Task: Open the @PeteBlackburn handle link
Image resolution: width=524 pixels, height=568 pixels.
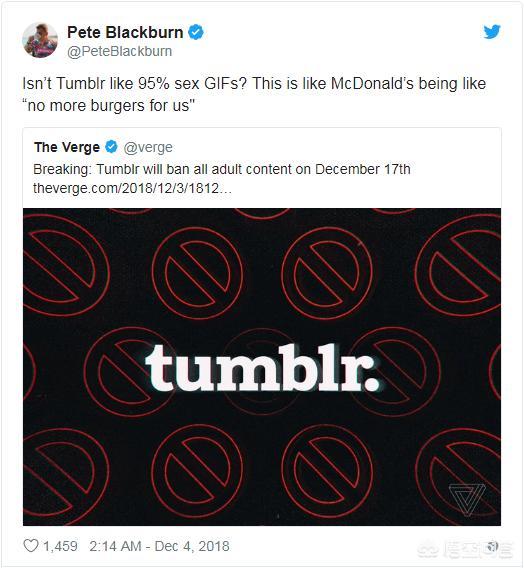Action: [x=120, y=51]
